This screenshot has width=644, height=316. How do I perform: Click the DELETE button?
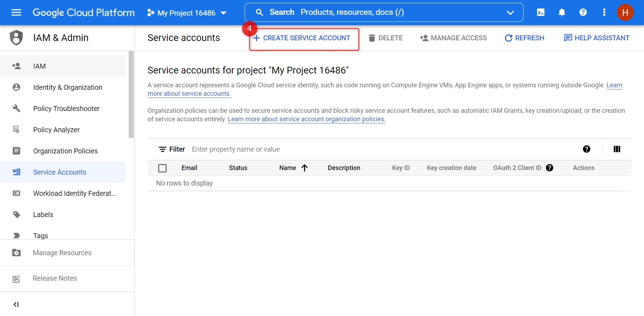(x=386, y=38)
